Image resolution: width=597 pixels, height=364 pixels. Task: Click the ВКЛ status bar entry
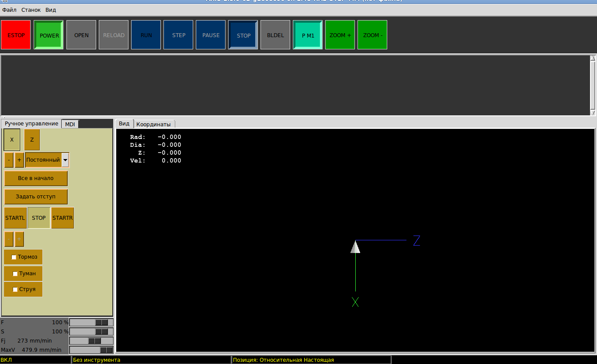coord(35,360)
